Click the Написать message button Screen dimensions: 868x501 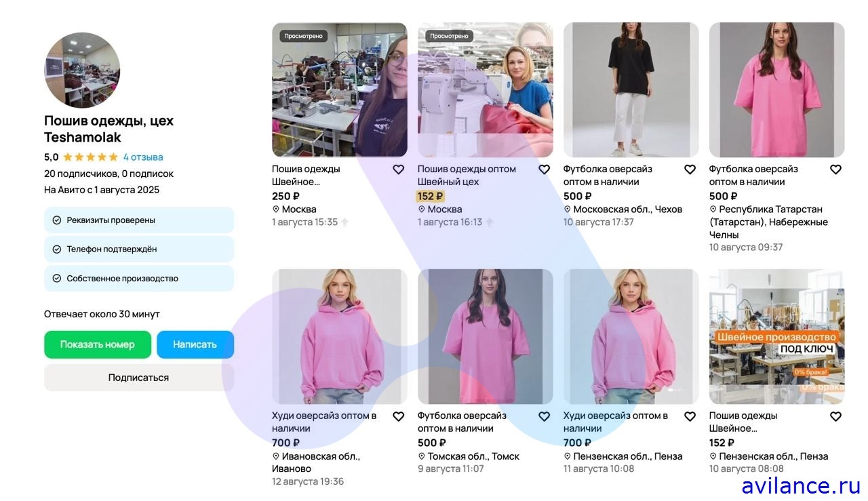(195, 344)
